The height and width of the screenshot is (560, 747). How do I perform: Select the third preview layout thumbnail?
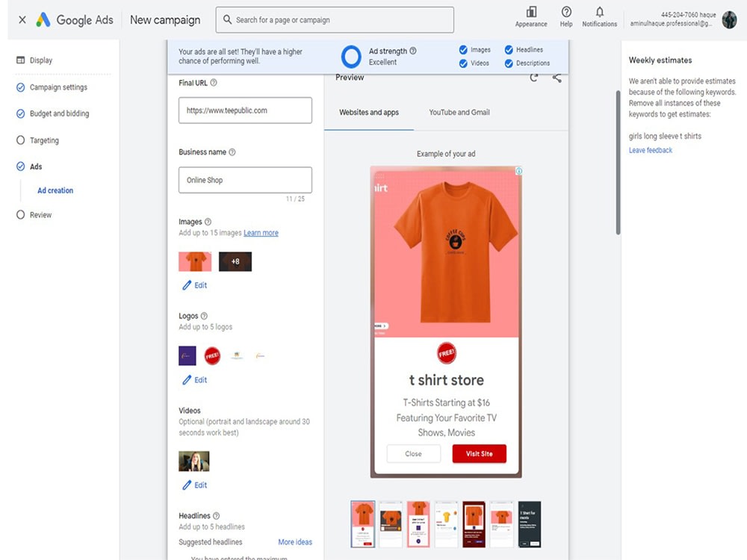(419, 524)
